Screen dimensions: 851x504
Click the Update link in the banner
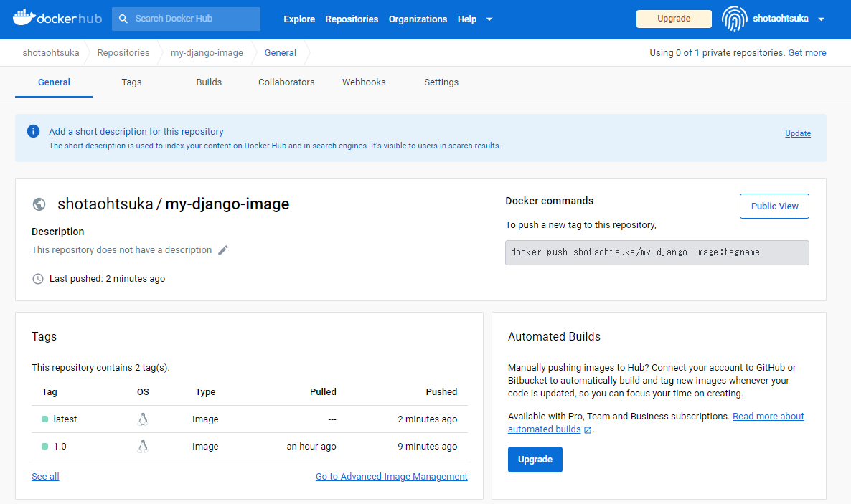[x=798, y=133]
